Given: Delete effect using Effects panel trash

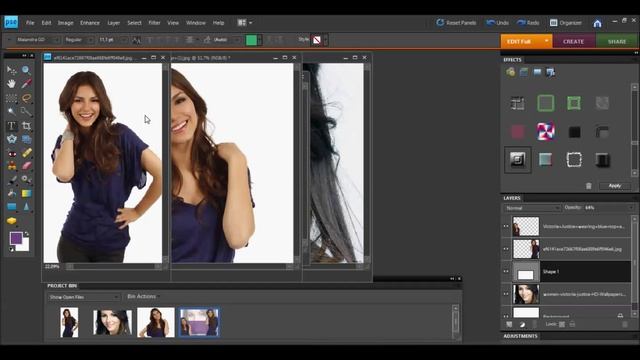Looking at the screenshot, I should click(589, 186).
